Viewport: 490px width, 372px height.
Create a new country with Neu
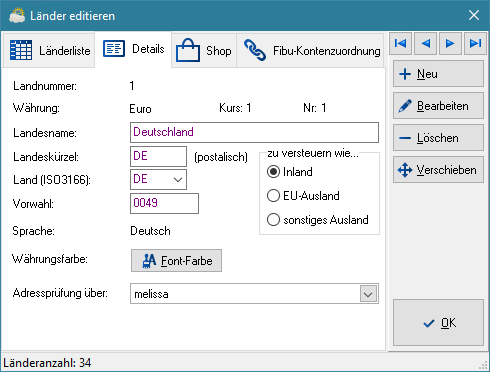[x=438, y=74]
